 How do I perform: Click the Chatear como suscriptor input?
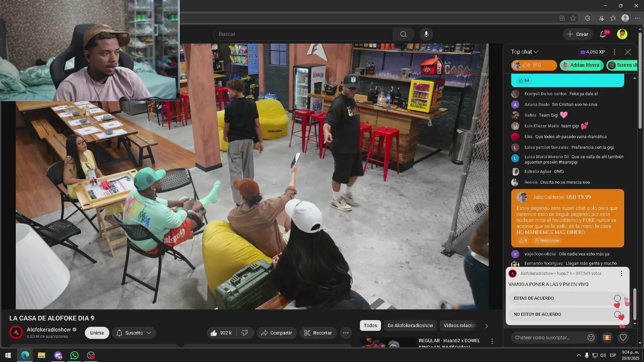pyautogui.click(x=547, y=337)
